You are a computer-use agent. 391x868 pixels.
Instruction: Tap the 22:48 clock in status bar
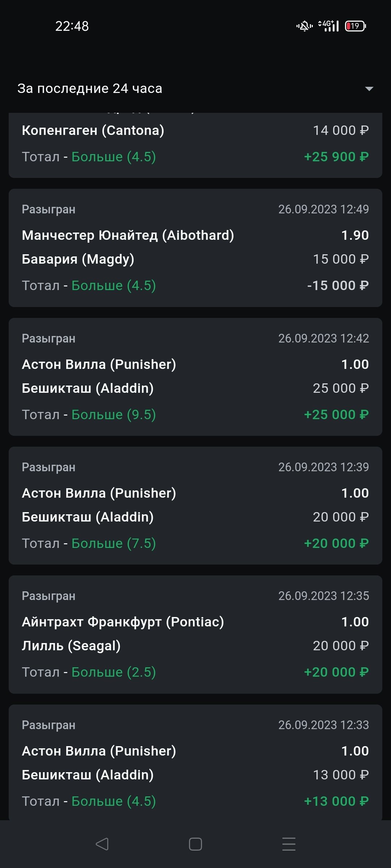[72, 26]
